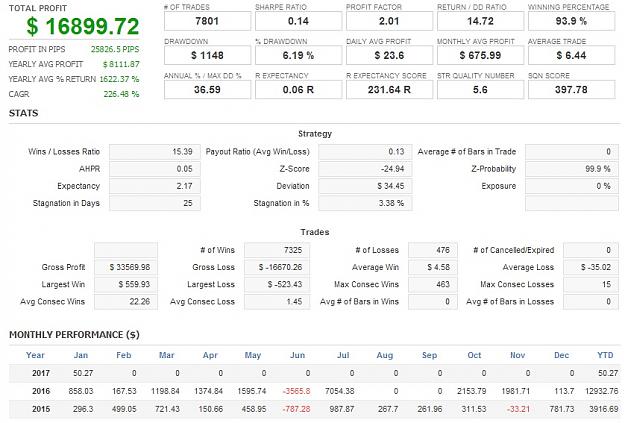The width and height of the screenshot is (625, 423).
Task: Select the 2016 June loss -3565.8
Action: click(296, 392)
